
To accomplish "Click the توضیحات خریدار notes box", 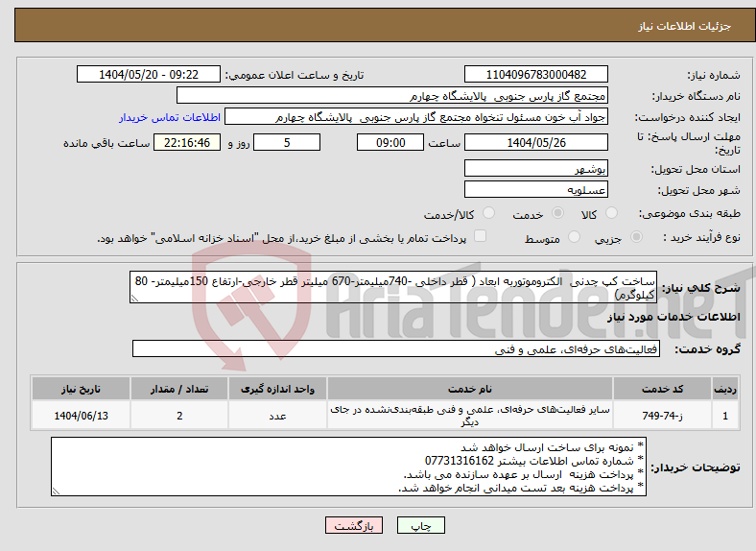I will click(x=348, y=467).
